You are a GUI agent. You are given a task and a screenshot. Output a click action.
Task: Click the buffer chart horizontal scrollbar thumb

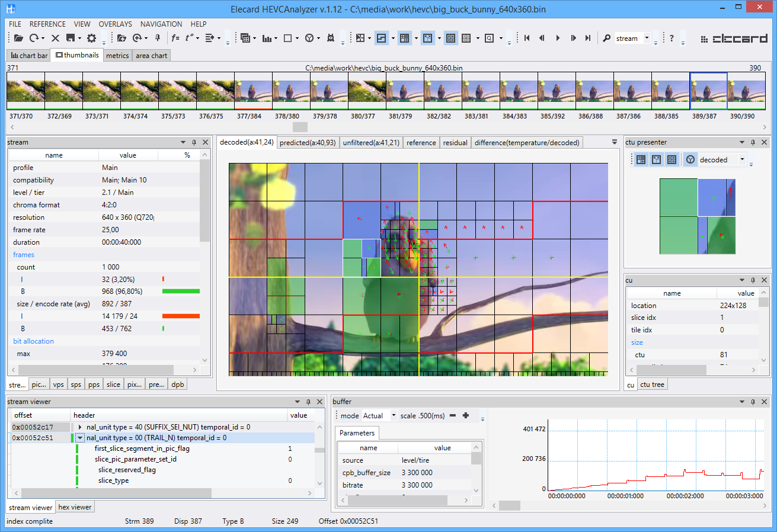pyautogui.click(x=510, y=505)
